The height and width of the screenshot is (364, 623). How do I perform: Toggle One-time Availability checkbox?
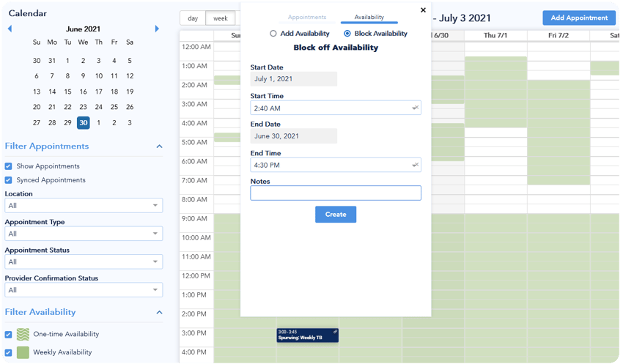(8, 335)
